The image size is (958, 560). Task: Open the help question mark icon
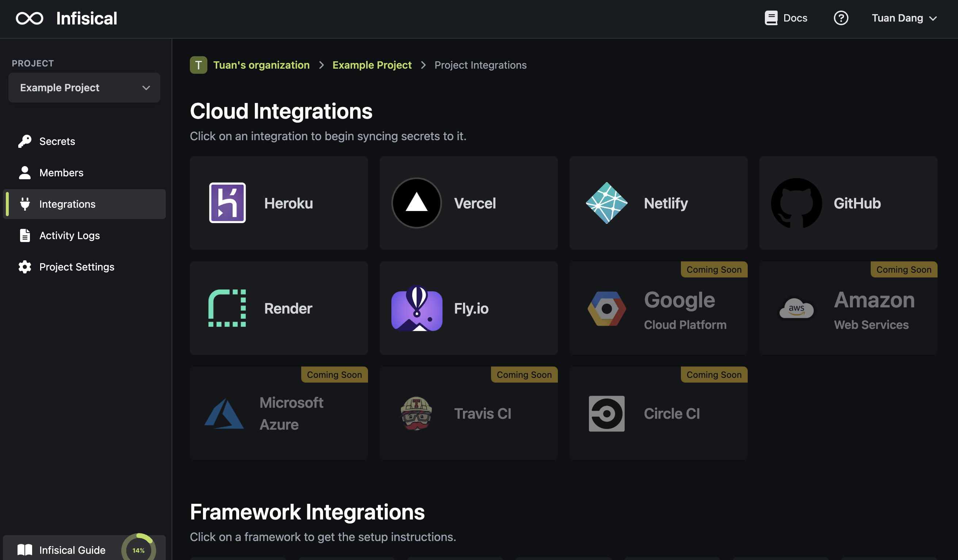[841, 18]
